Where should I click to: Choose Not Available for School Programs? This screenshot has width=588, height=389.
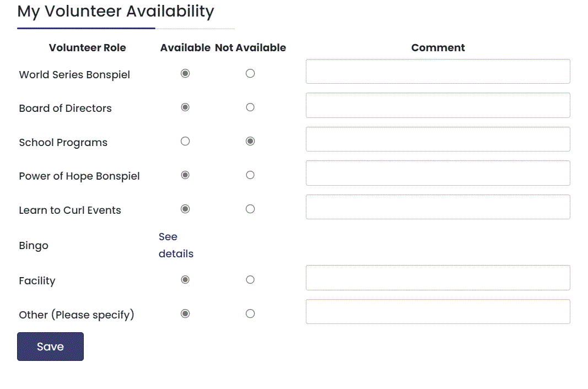click(x=250, y=142)
